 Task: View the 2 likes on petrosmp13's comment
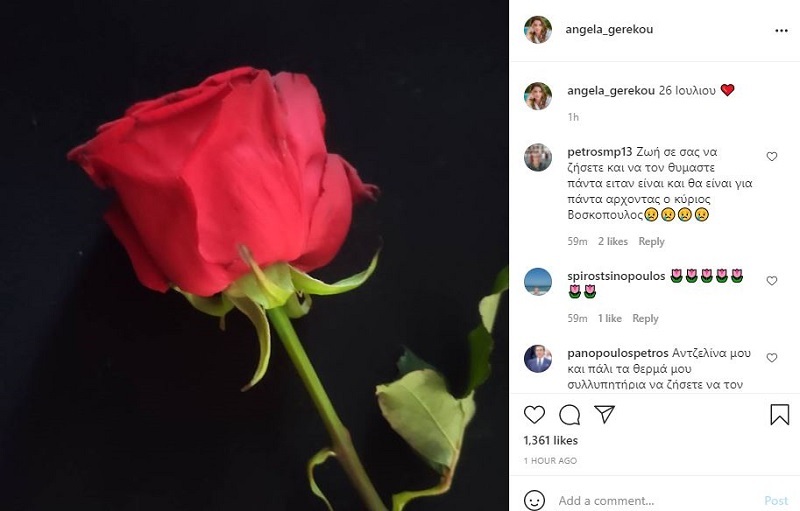tap(613, 241)
